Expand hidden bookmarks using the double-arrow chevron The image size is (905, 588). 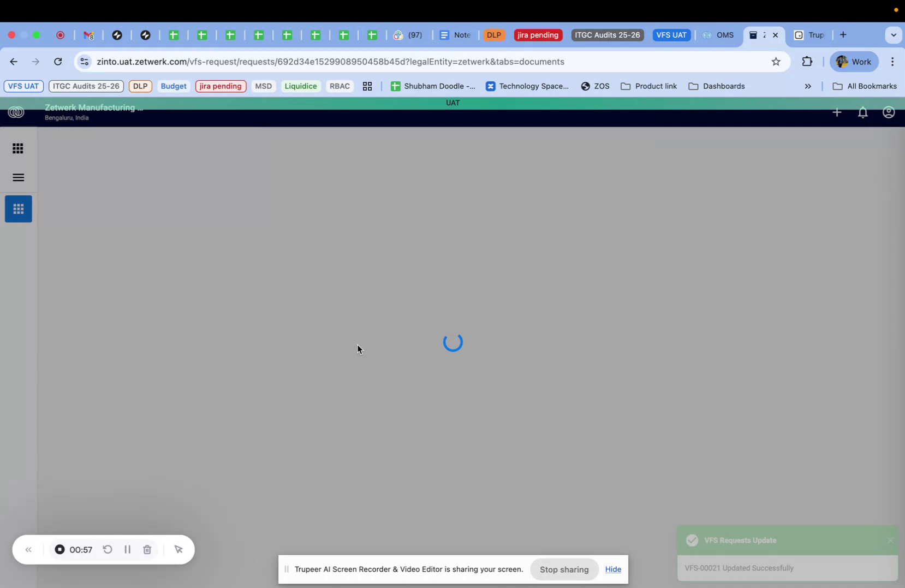tap(808, 86)
